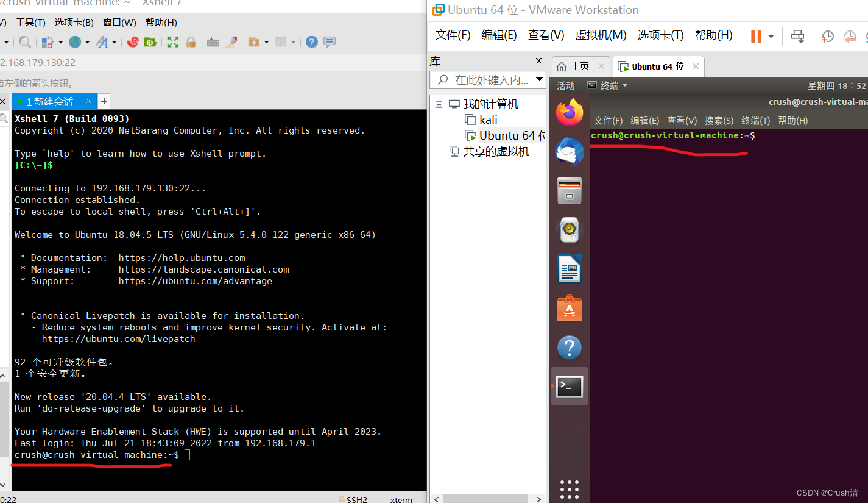Open the 虚拟机 menu in VMware
The width and height of the screenshot is (868, 503).
600,35
